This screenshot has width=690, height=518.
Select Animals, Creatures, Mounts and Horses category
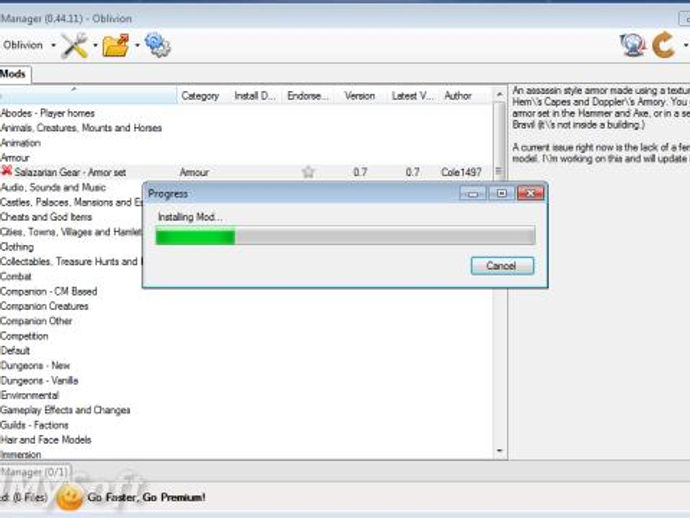[81, 128]
